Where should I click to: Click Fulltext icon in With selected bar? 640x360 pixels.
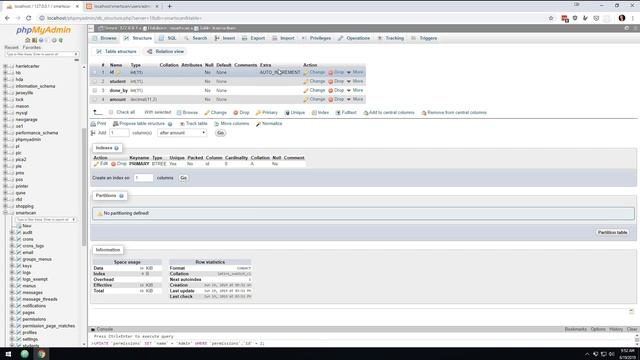click(338, 113)
